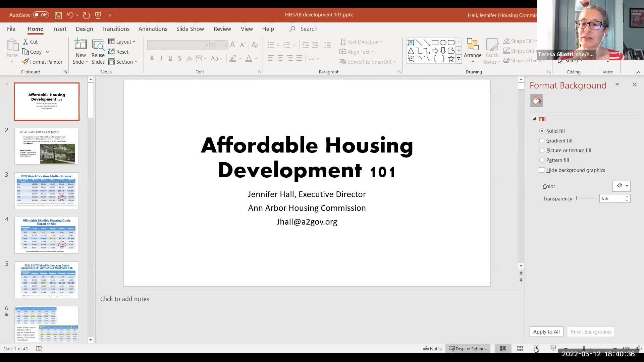Open the Section dropdown
Image resolution: width=644 pixels, height=362 pixels.
point(123,62)
